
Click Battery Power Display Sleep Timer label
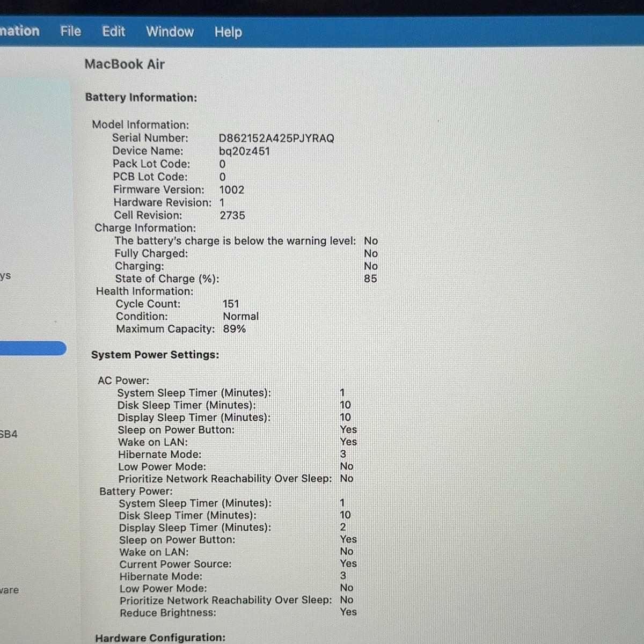[195, 528]
